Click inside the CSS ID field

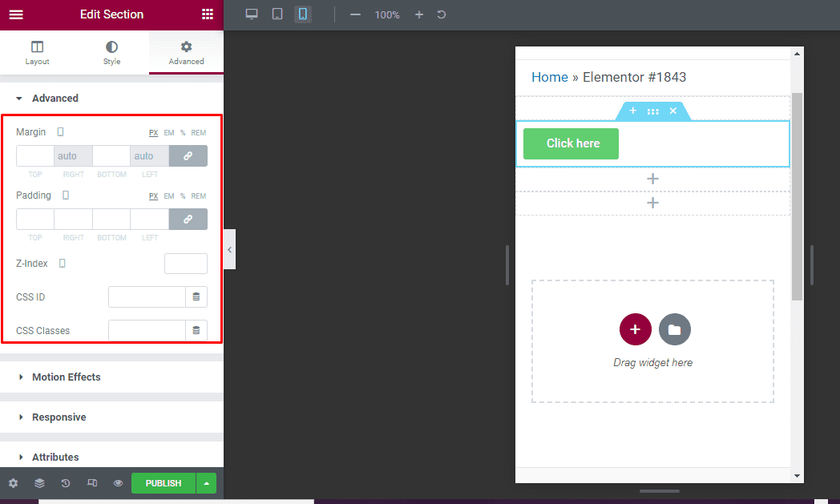point(147,296)
